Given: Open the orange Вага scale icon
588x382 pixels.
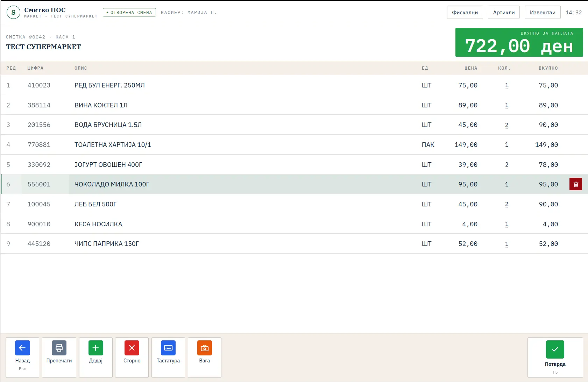Looking at the screenshot, I should [x=205, y=348].
